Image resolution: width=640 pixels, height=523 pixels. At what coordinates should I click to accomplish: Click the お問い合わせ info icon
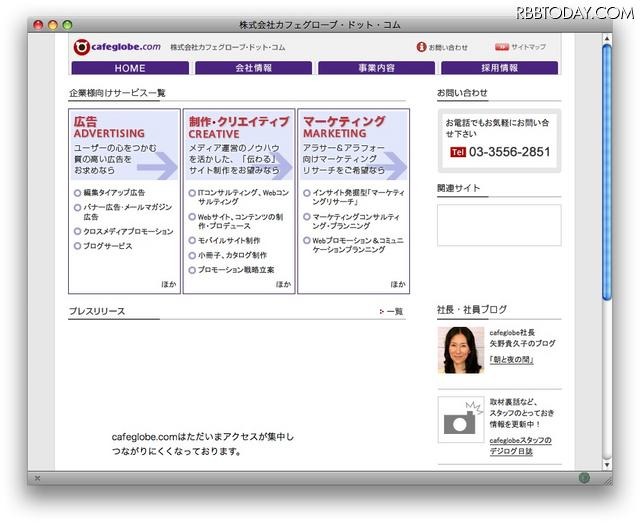pyautogui.click(x=421, y=47)
